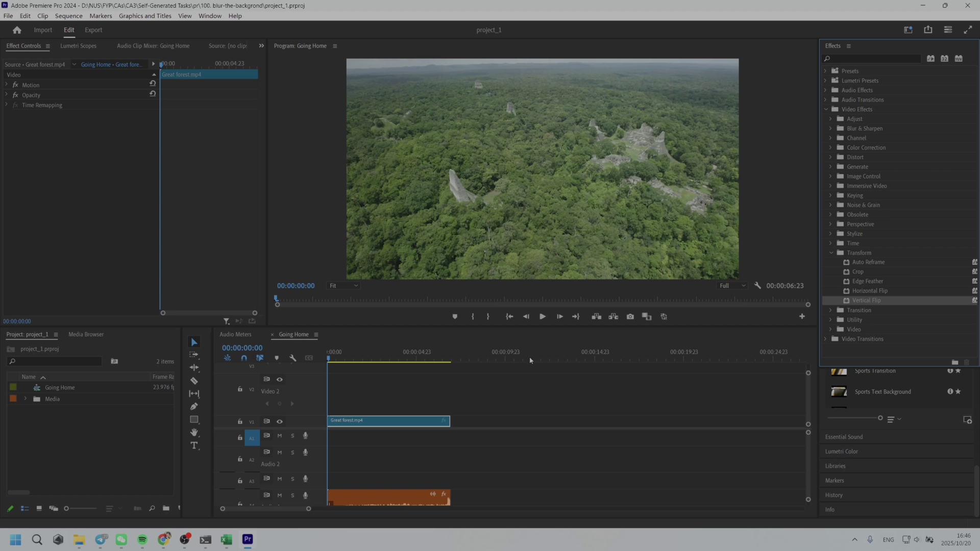Open timeline display settings wrench
980x551 pixels.
pyautogui.click(x=292, y=358)
